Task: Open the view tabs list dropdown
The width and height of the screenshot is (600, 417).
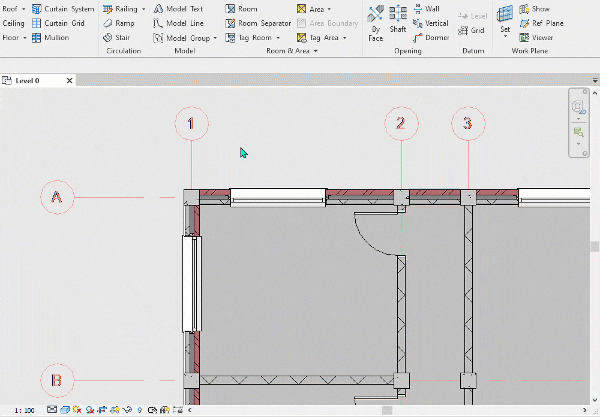Action: pos(595,81)
